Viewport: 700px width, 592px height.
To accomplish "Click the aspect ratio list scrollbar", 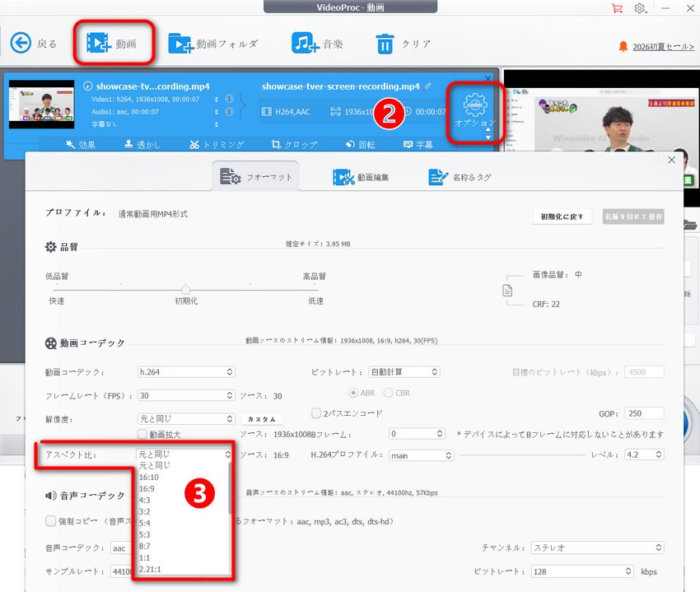I will [230, 488].
